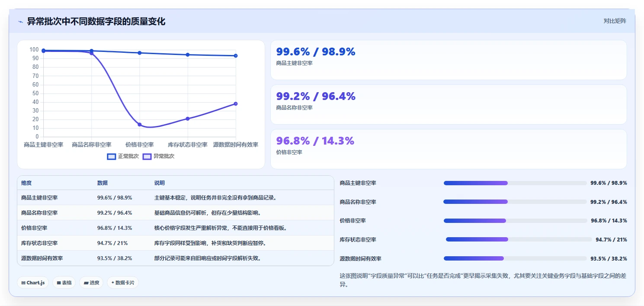Viewport: 644px width, 306px height.
Task: Click the progress bar for 价格非空率
Action: click(x=516, y=221)
